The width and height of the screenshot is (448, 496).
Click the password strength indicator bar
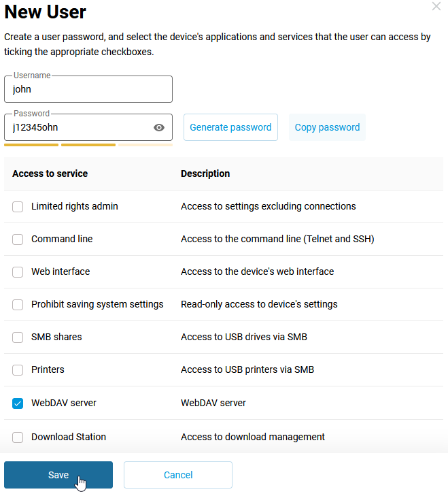tap(88, 144)
